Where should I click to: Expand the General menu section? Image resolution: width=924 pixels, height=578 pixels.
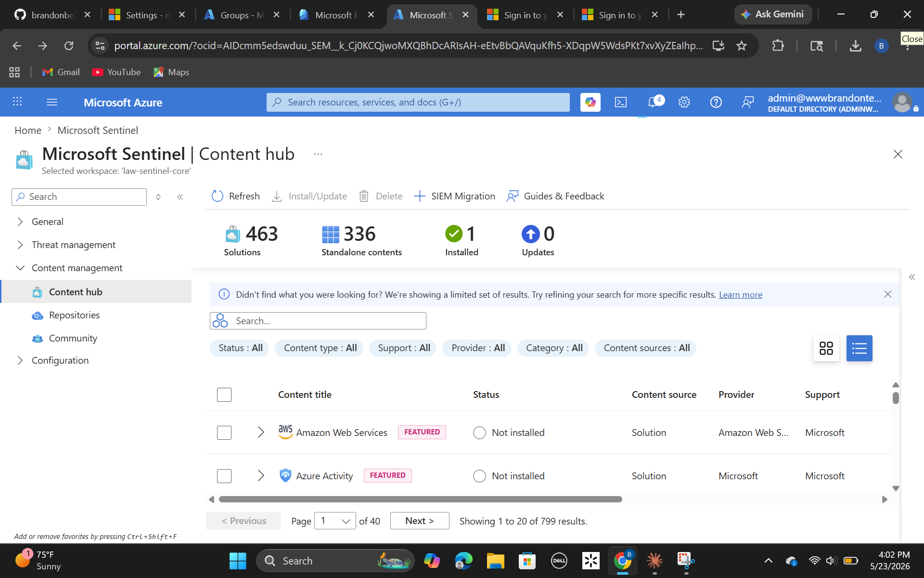point(20,222)
